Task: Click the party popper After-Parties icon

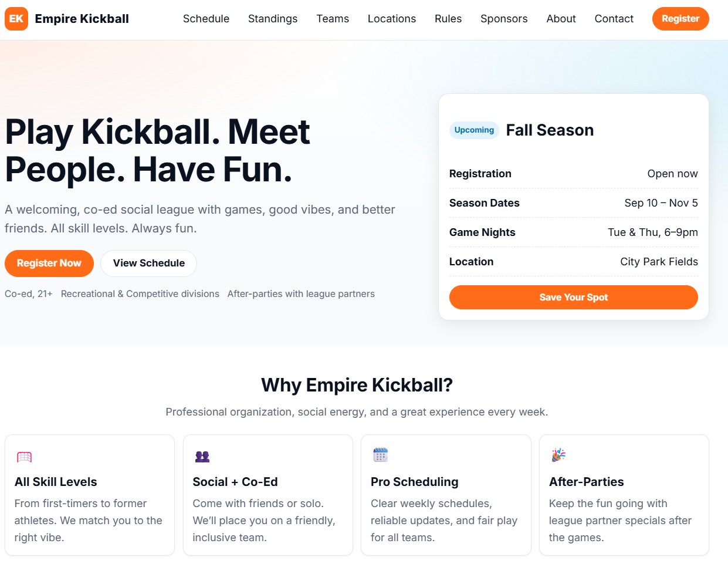Action: pos(558,455)
